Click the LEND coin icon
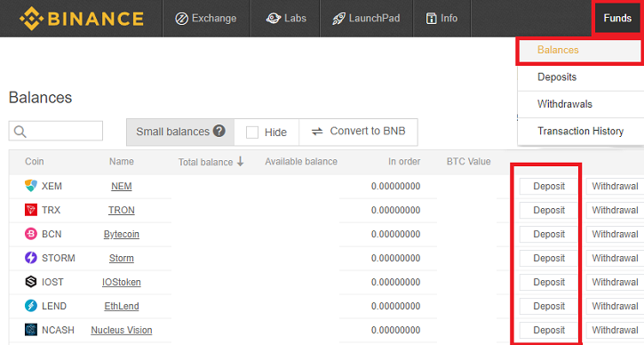The height and width of the screenshot is (345, 644). pos(31,306)
